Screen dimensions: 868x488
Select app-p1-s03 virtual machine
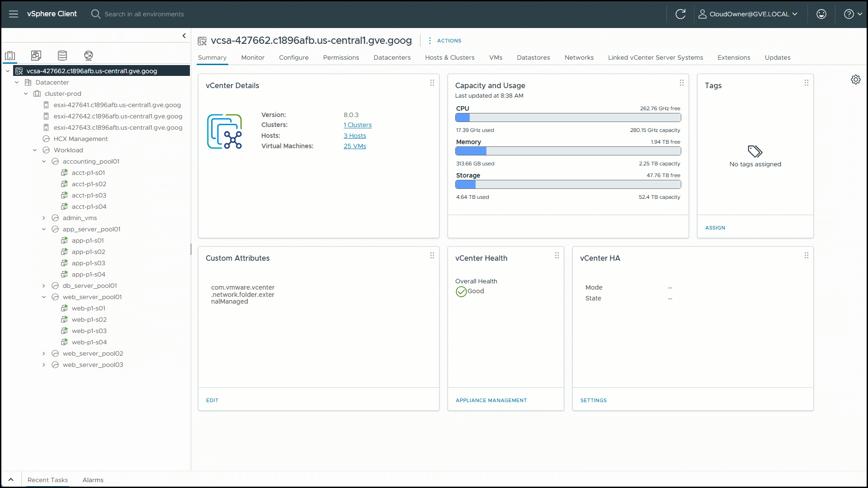[88, 263]
